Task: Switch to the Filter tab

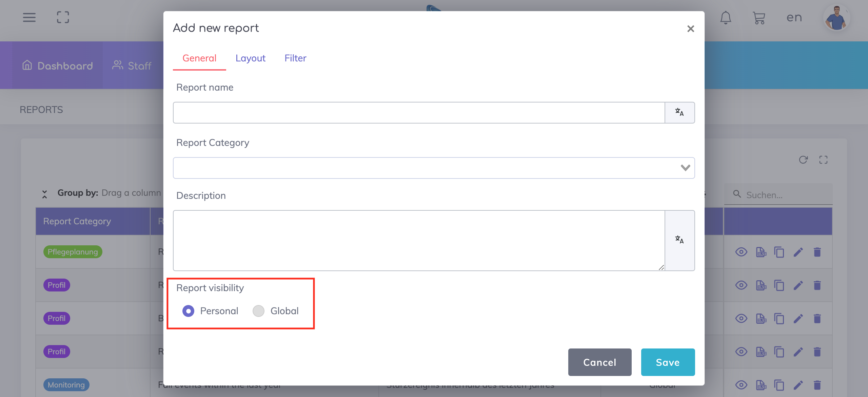Action: [295, 58]
